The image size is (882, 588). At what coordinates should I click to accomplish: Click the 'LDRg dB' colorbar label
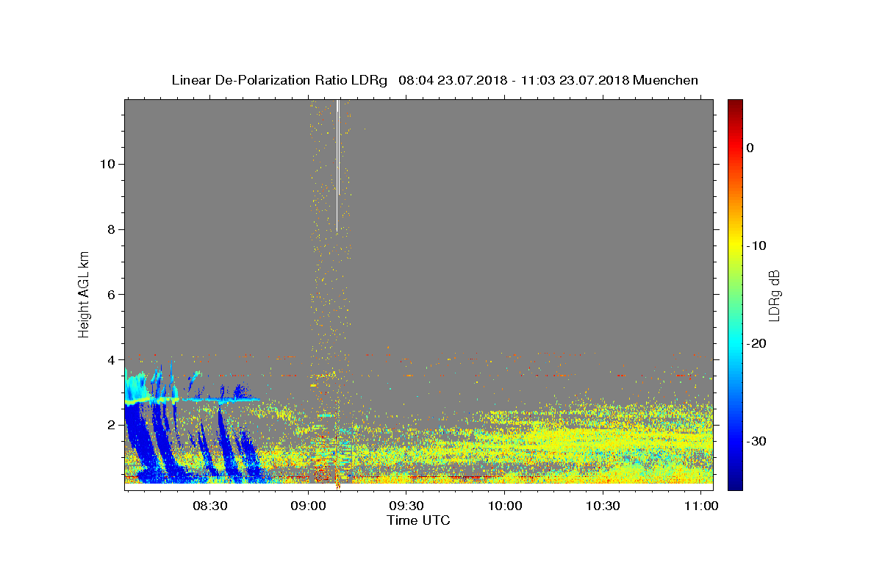coord(774,295)
